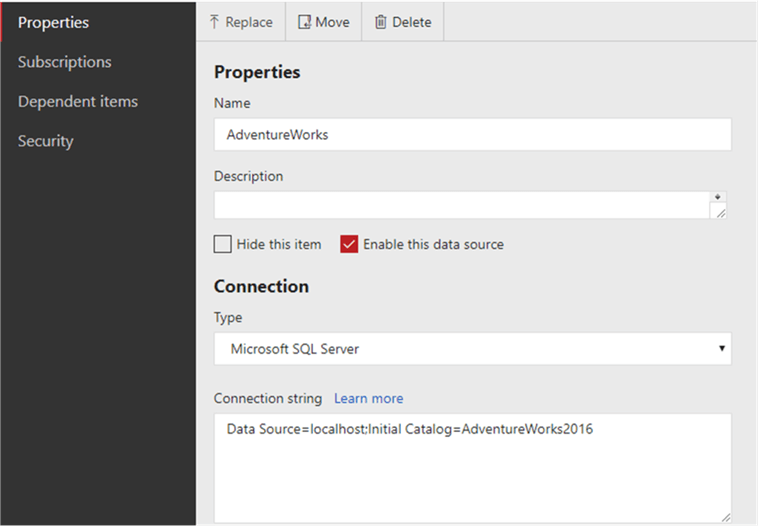Go to Dependent items page

(x=78, y=102)
